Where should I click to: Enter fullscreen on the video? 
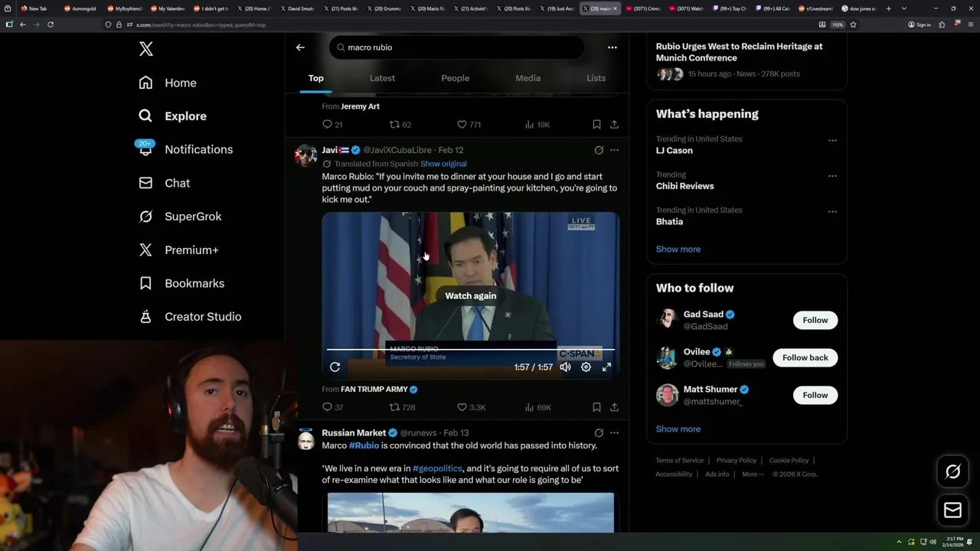pos(606,367)
